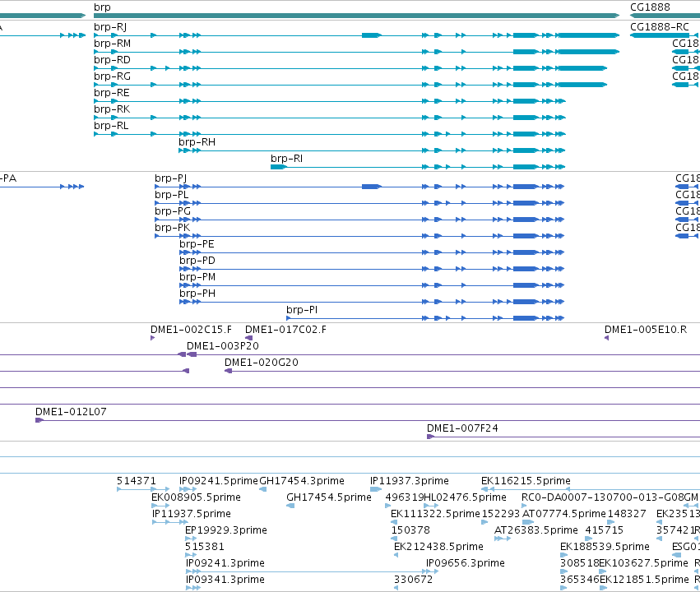Select protein label brp-PJ
The width and height of the screenshot is (700, 592).
(x=170, y=178)
